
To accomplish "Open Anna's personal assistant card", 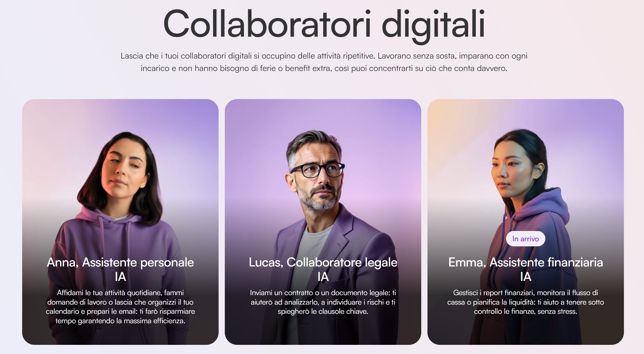I will 120,222.
